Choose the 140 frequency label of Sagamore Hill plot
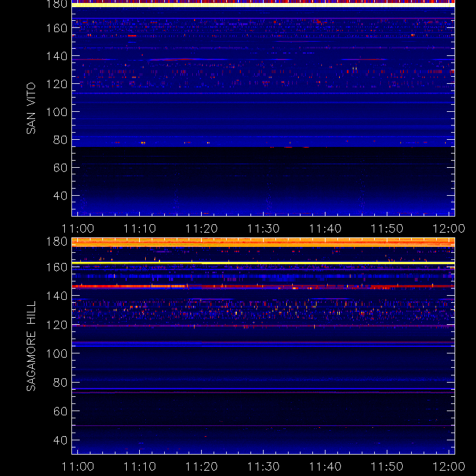 pyautogui.click(x=57, y=296)
